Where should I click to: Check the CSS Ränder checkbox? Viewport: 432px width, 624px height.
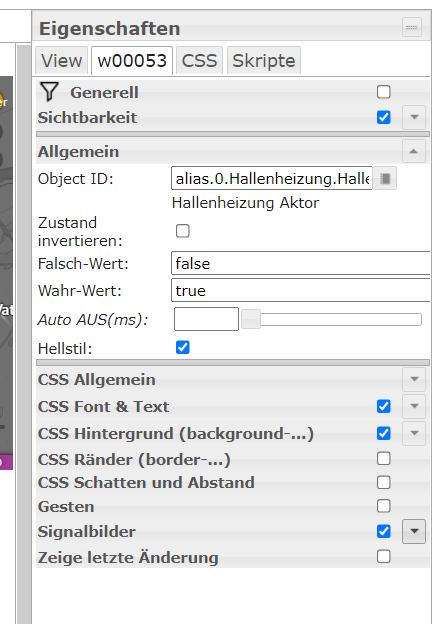(x=383, y=459)
